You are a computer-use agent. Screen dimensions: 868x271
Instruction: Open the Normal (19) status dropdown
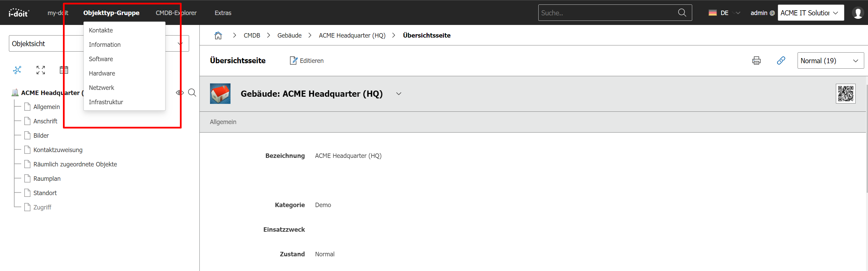(830, 61)
